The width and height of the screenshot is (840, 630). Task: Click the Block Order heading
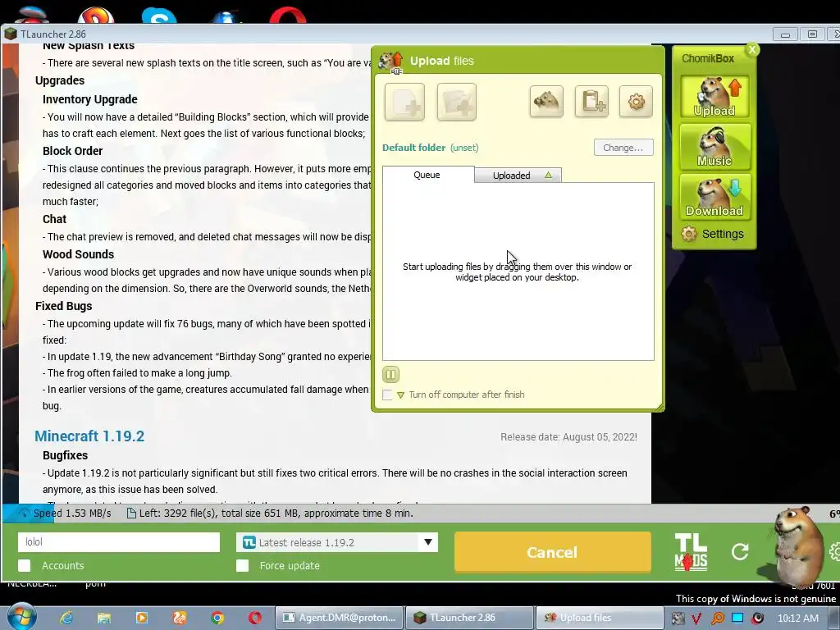coord(72,151)
